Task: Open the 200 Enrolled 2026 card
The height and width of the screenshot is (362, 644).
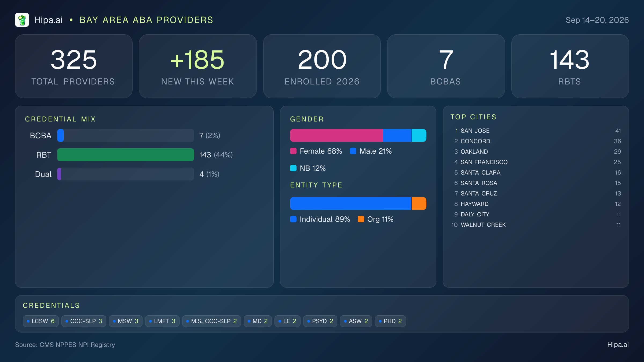Action: [x=322, y=66]
